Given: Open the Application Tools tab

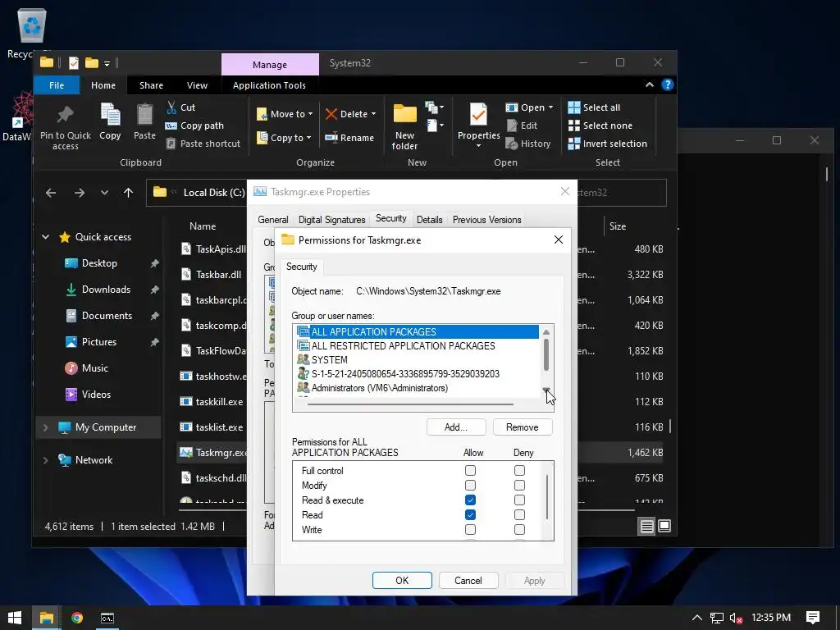Looking at the screenshot, I should [269, 85].
